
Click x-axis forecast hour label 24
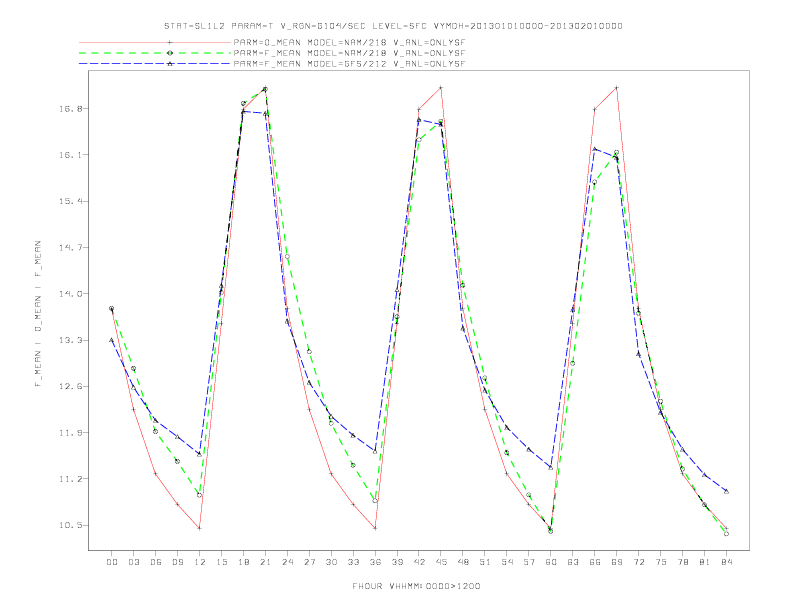287,562
